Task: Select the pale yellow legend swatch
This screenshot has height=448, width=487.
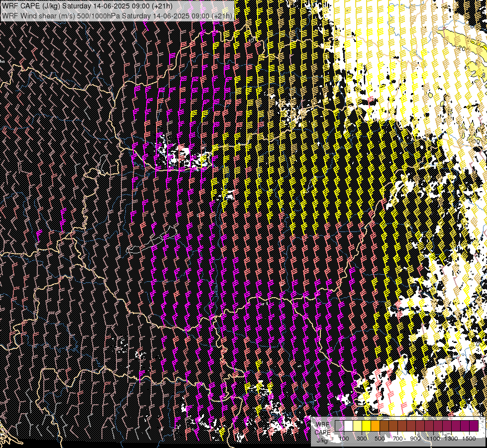Action: 358,426
